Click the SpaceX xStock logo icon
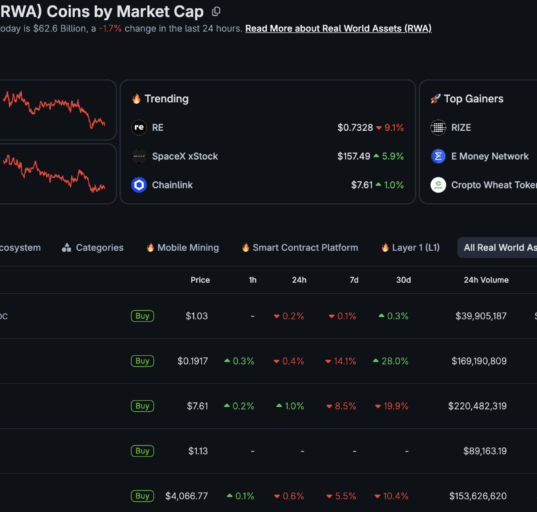Screen dimensions: 537x512 point(139,157)
